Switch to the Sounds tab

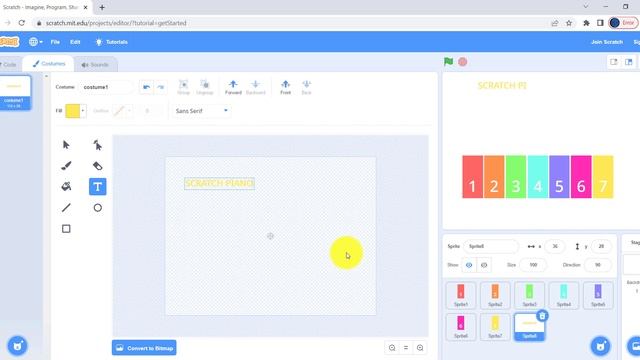(x=95, y=64)
